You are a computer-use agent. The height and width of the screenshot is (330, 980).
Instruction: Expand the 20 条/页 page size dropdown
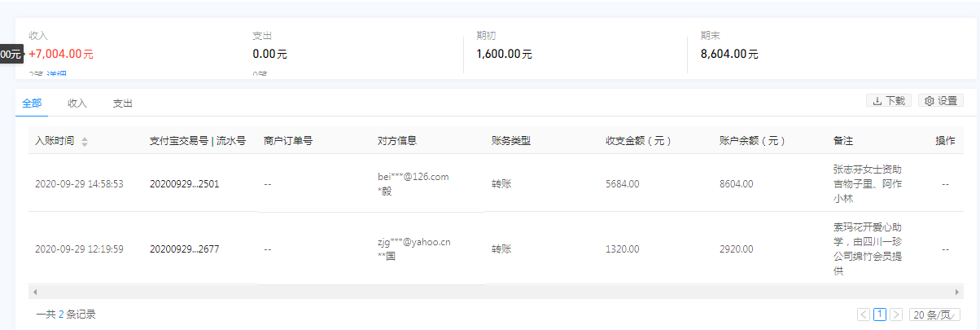tap(934, 315)
